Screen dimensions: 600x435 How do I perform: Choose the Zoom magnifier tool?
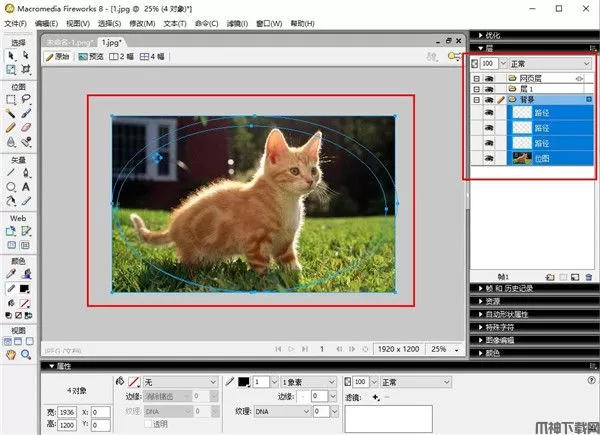(x=27, y=353)
